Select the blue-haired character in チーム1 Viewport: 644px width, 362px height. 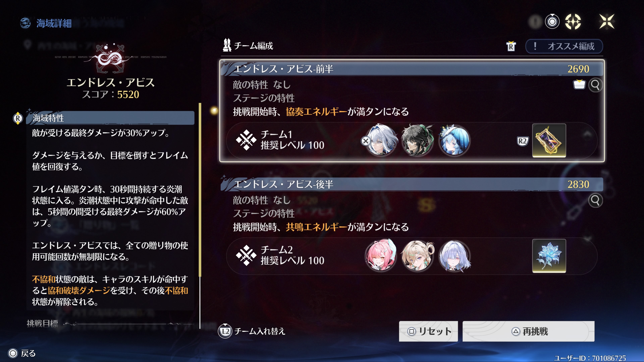[x=454, y=140]
